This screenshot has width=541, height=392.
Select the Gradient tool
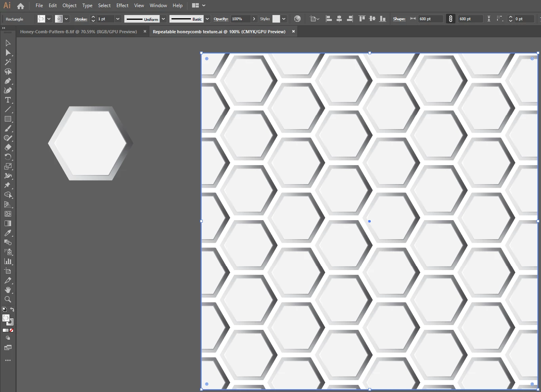click(x=8, y=223)
